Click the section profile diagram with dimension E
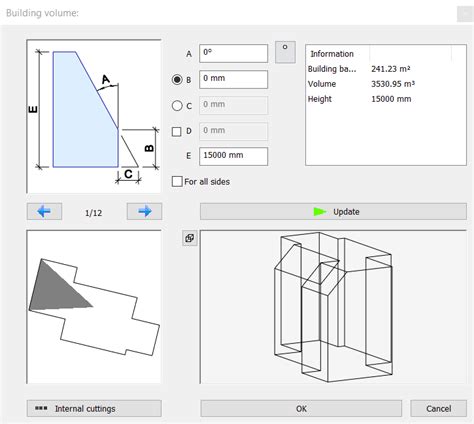This screenshot has height=424, width=474. [94, 116]
